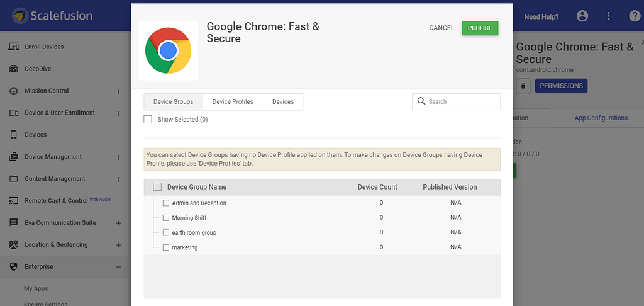
Task: Click the Published Version column header
Action: [x=450, y=187]
